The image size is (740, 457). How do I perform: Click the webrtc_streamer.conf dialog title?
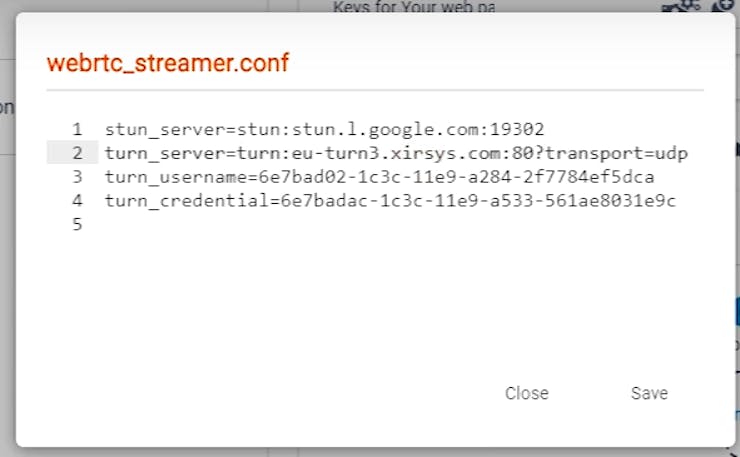pyautogui.click(x=168, y=63)
